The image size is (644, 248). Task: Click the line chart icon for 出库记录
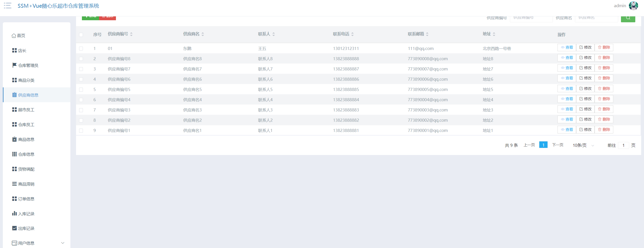click(x=14, y=228)
